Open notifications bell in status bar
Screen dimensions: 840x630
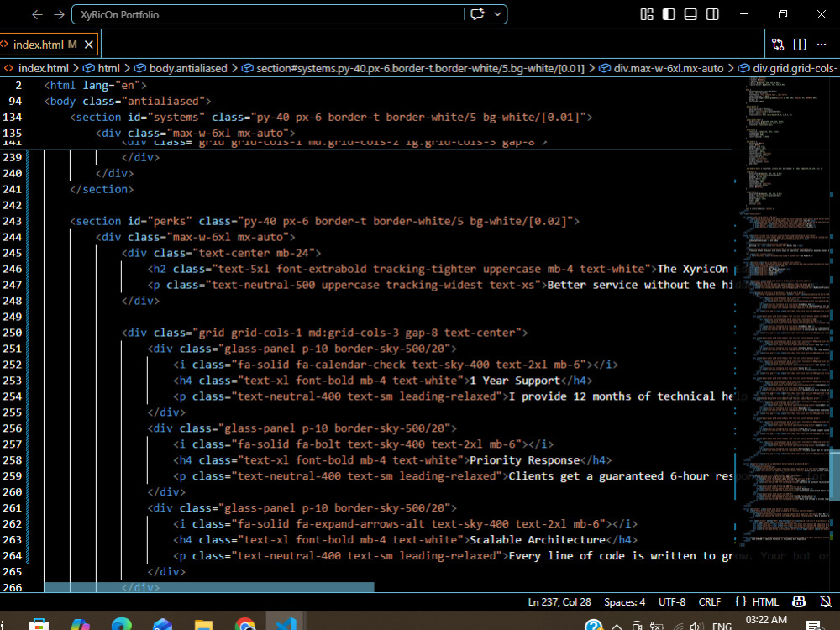point(826,601)
